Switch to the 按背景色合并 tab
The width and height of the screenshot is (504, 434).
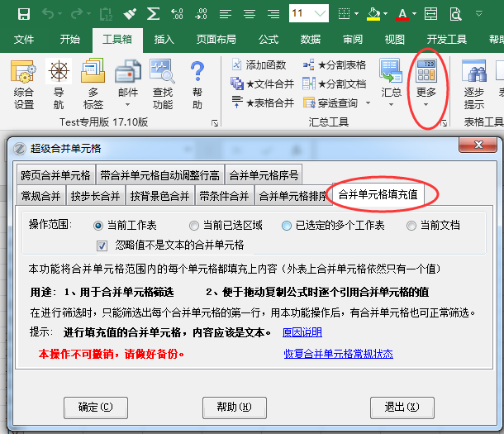(160, 196)
